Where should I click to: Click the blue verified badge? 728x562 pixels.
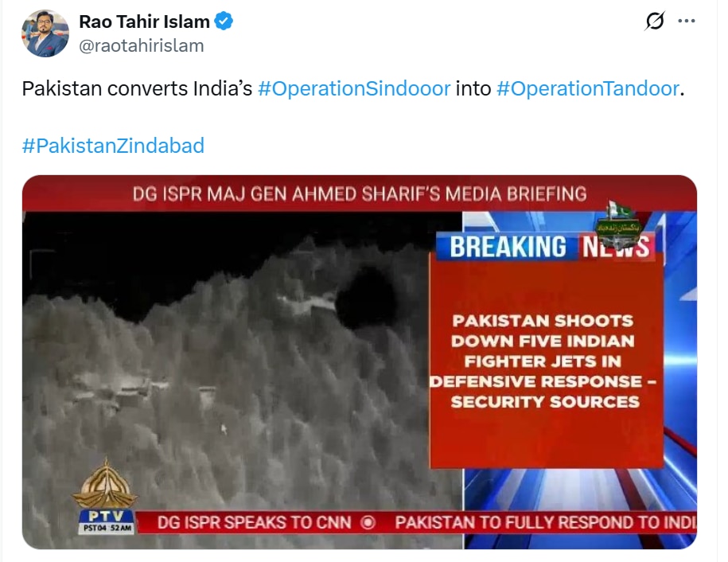[x=224, y=21]
